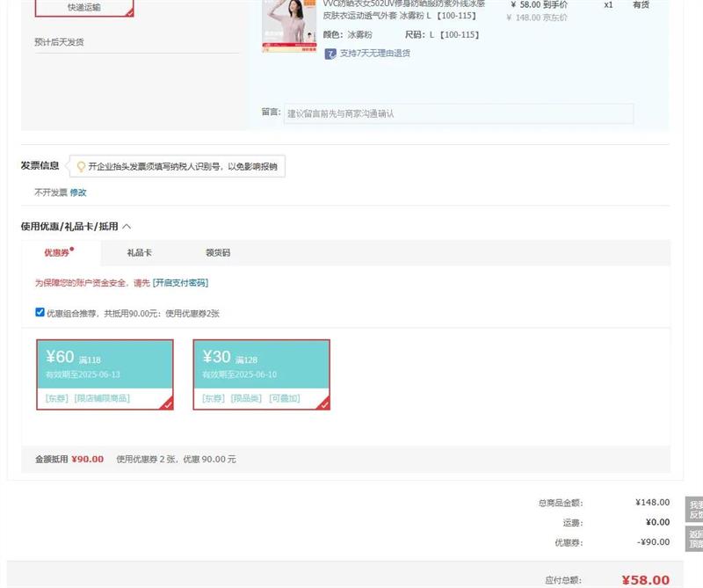Click the 开启支付密码 link
703x588 pixels.
[181, 283]
